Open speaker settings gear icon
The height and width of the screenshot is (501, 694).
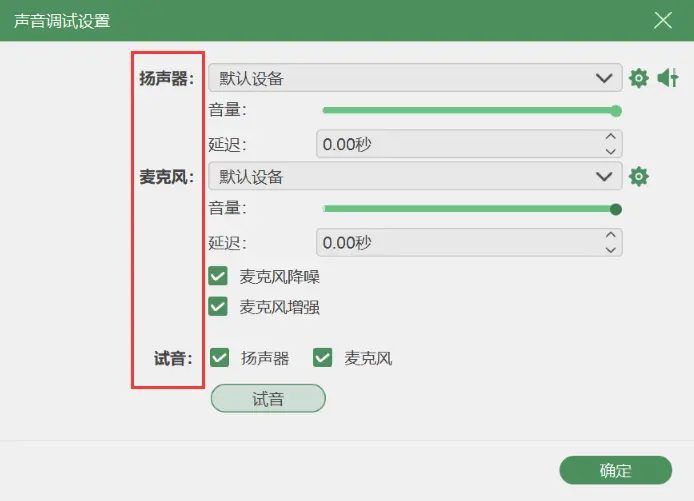[x=638, y=78]
